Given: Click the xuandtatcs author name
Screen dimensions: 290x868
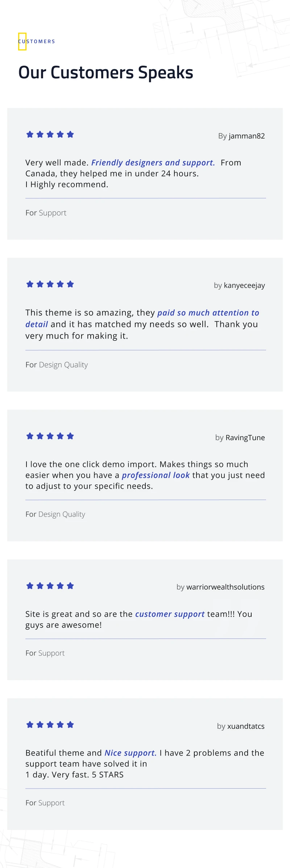Looking at the screenshot, I should coord(246,726).
